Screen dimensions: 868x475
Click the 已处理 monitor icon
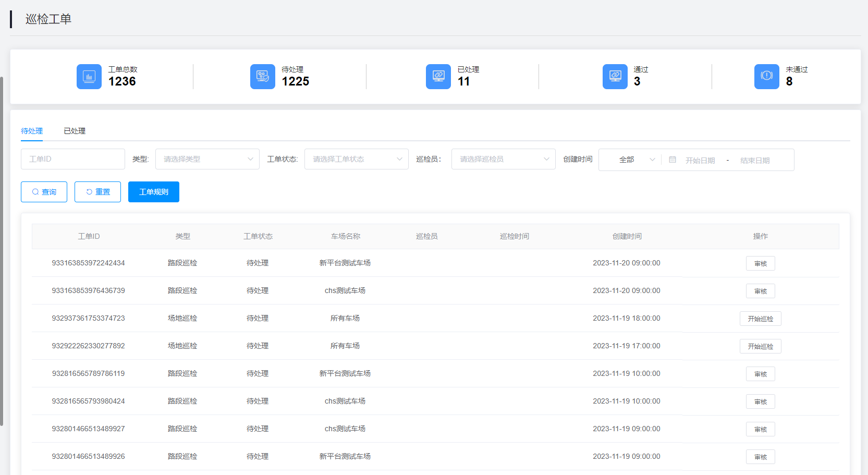click(438, 77)
